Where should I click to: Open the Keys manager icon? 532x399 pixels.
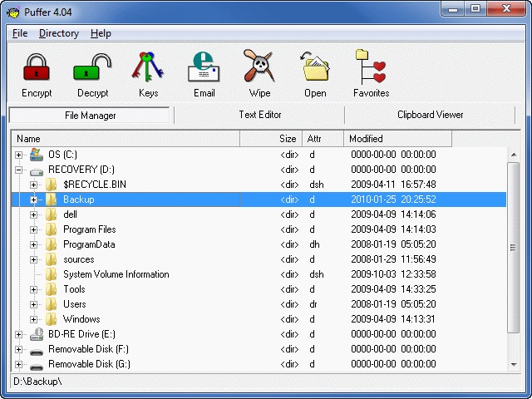(x=149, y=67)
